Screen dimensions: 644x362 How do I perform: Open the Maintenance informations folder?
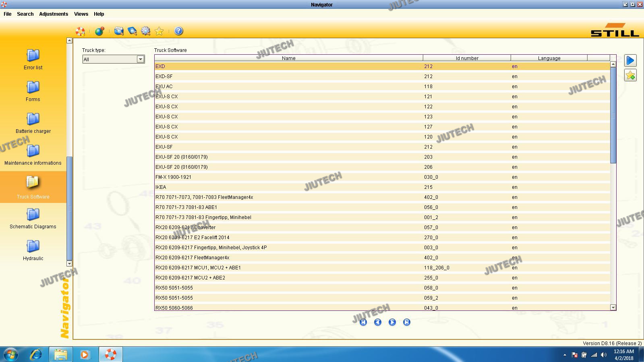(x=33, y=155)
